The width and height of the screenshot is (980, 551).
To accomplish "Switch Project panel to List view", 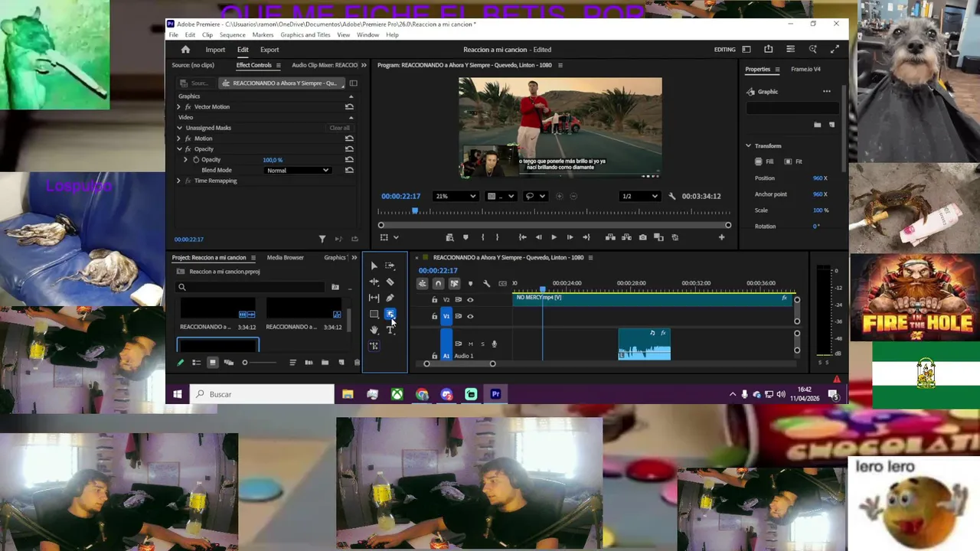I will (197, 363).
